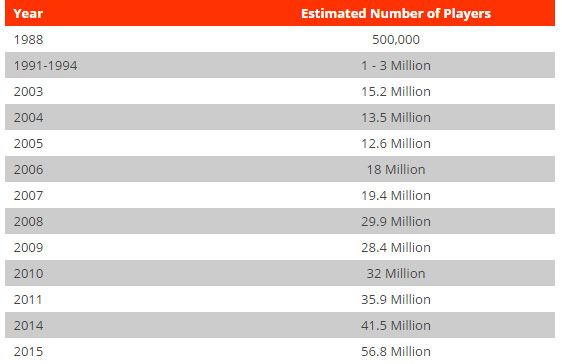Click the 13.5 Million cell
The height and width of the screenshot is (364, 562).
pos(396,118)
